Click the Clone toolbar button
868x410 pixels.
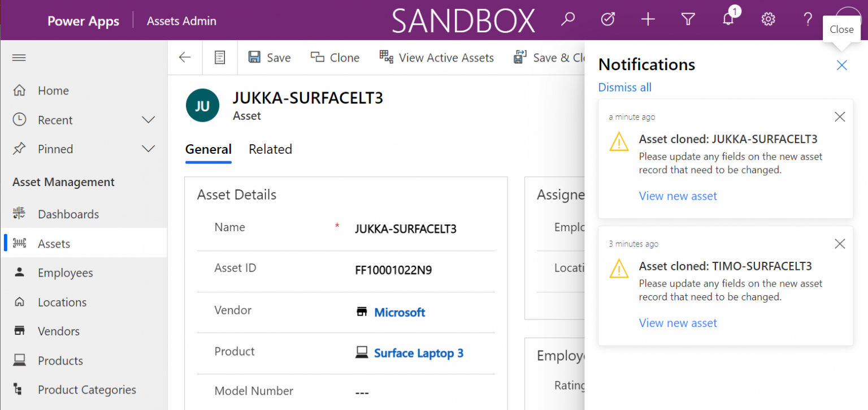pos(335,58)
